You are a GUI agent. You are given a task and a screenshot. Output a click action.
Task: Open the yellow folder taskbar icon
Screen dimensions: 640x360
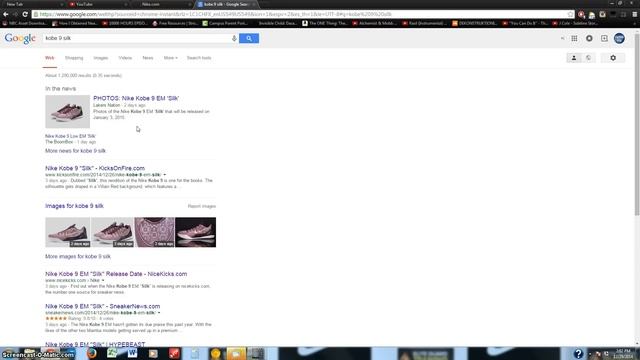236,353
